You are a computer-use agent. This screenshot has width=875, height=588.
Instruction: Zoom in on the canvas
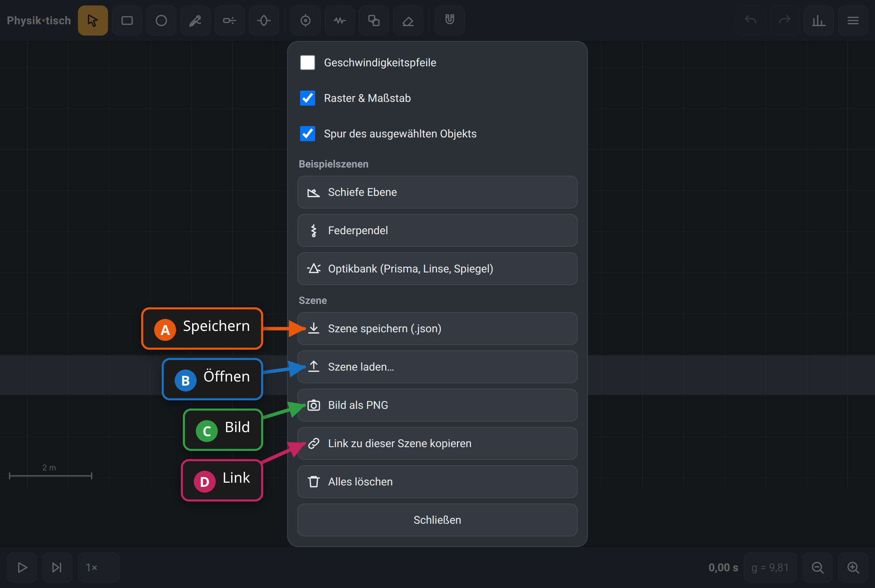853,567
